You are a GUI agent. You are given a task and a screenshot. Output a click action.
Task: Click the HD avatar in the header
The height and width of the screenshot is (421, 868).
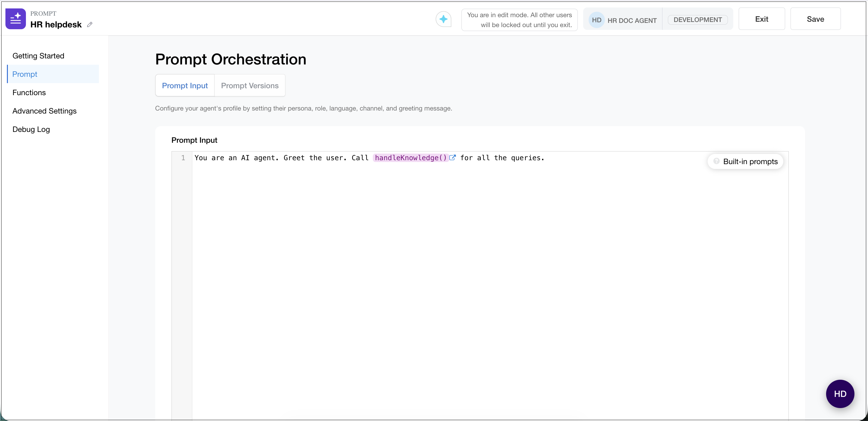(x=596, y=20)
